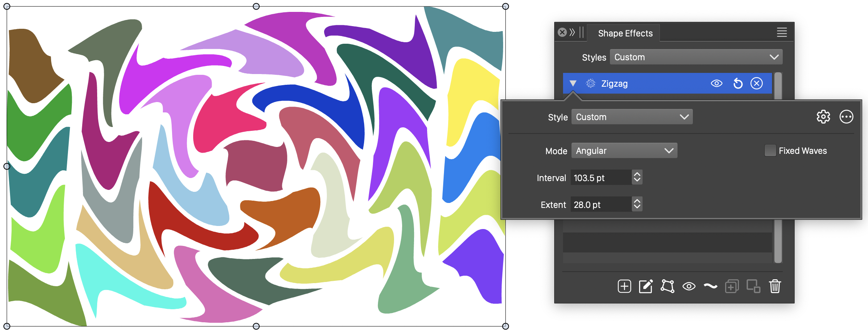The width and height of the screenshot is (868, 333).
Task: Select the Shape Effects tab
Action: tap(625, 33)
